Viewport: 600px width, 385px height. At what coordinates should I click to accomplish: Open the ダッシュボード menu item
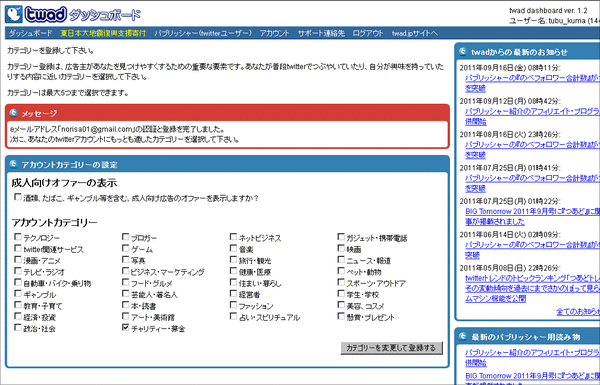tap(30, 33)
